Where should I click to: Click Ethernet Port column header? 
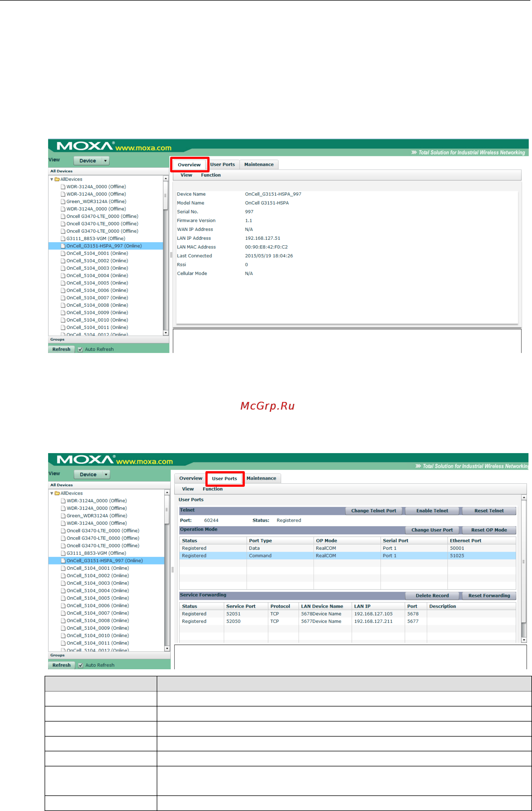click(482, 541)
